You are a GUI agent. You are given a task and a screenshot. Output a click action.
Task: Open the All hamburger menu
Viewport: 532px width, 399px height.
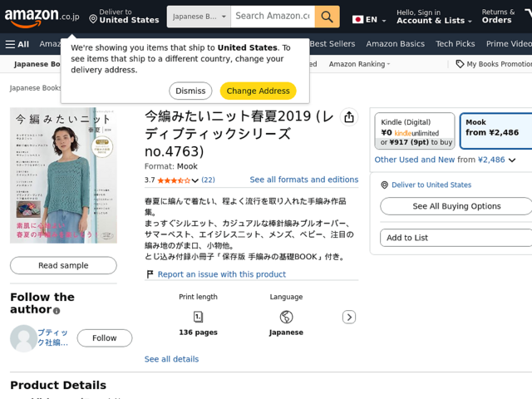click(x=17, y=44)
